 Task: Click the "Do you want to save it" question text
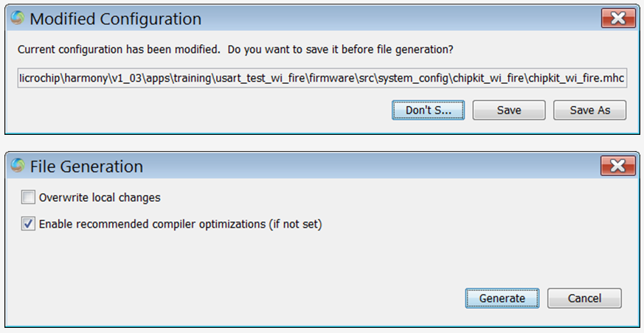click(x=340, y=50)
